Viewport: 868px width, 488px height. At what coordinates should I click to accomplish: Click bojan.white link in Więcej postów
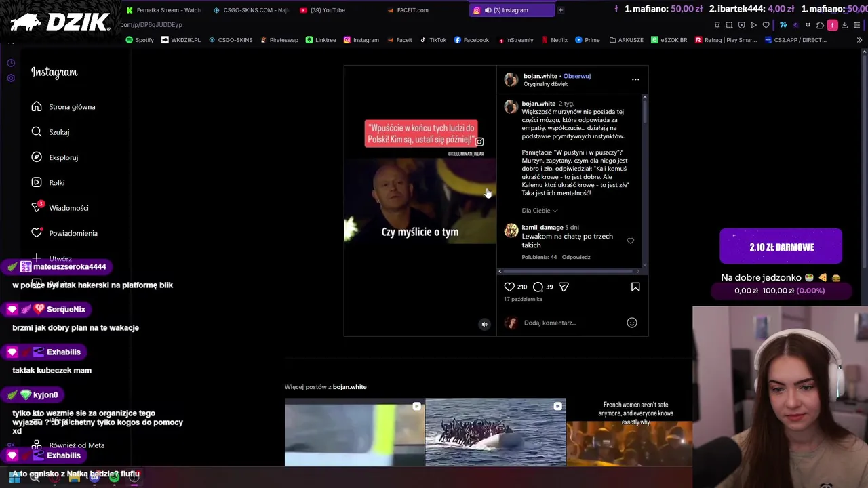pyautogui.click(x=349, y=387)
